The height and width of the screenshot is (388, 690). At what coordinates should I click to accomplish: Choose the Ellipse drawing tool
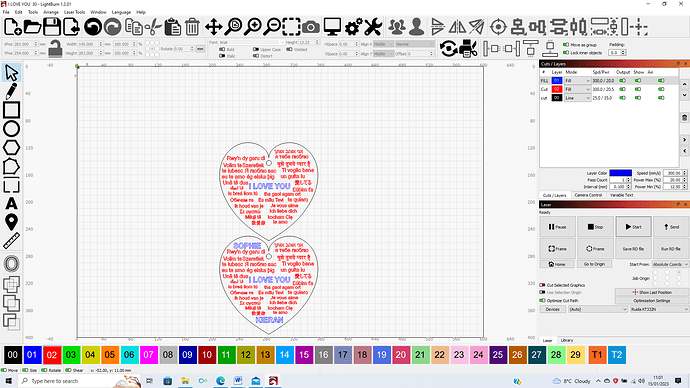point(11,129)
